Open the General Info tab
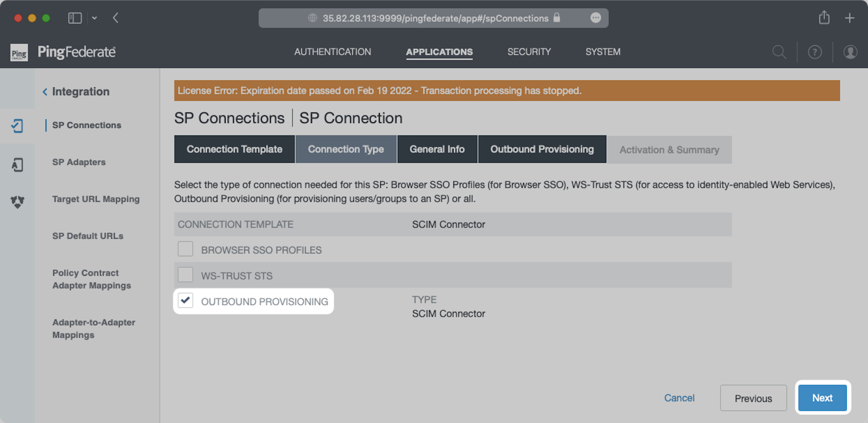This screenshot has height=423, width=868. coord(437,149)
